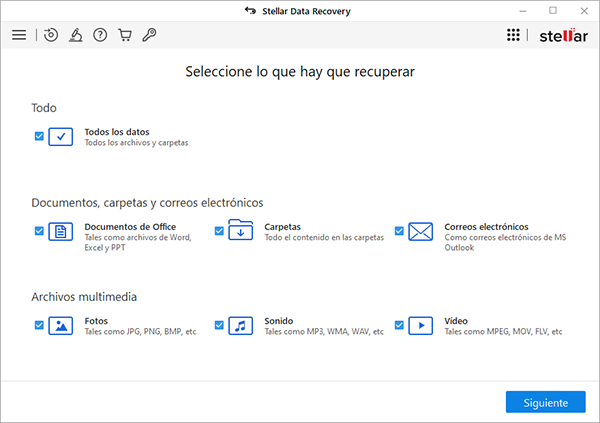Click the shopping cart buy icon
The width and height of the screenshot is (600, 423).
(125, 35)
